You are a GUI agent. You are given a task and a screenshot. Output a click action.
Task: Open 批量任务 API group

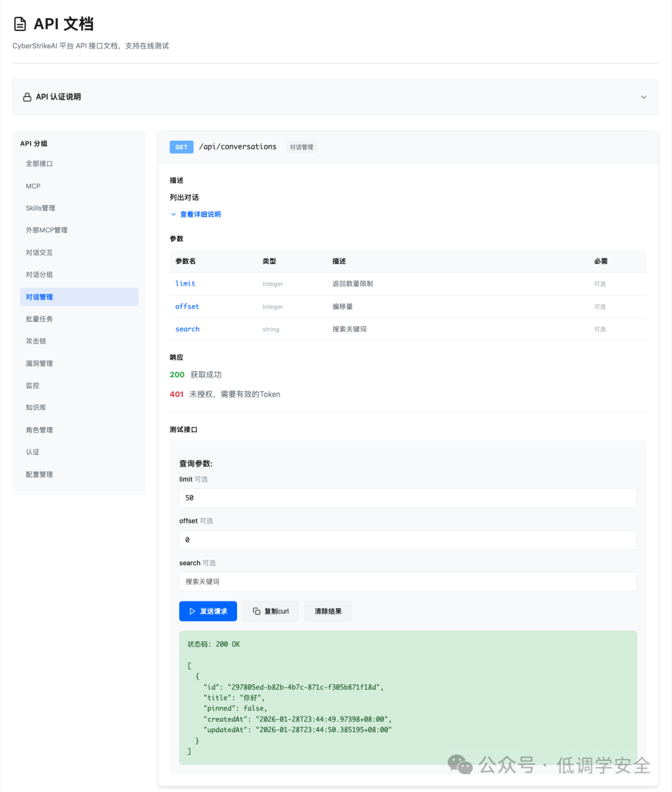click(x=79, y=319)
